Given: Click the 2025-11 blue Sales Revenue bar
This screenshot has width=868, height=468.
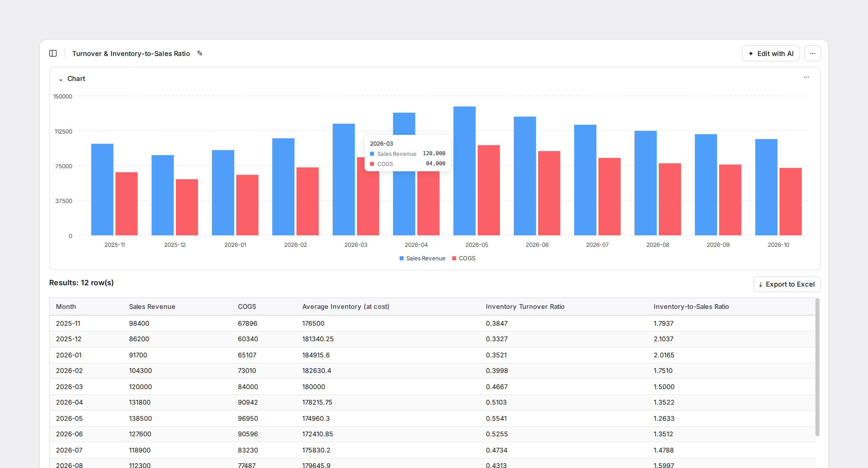Looking at the screenshot, I should tap(102, 189).
